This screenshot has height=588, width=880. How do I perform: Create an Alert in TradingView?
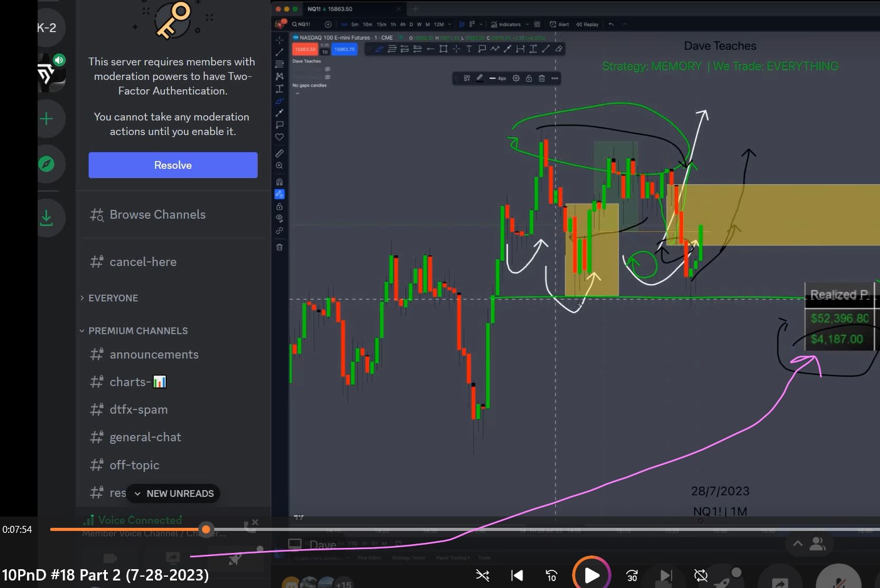[559, 24]
